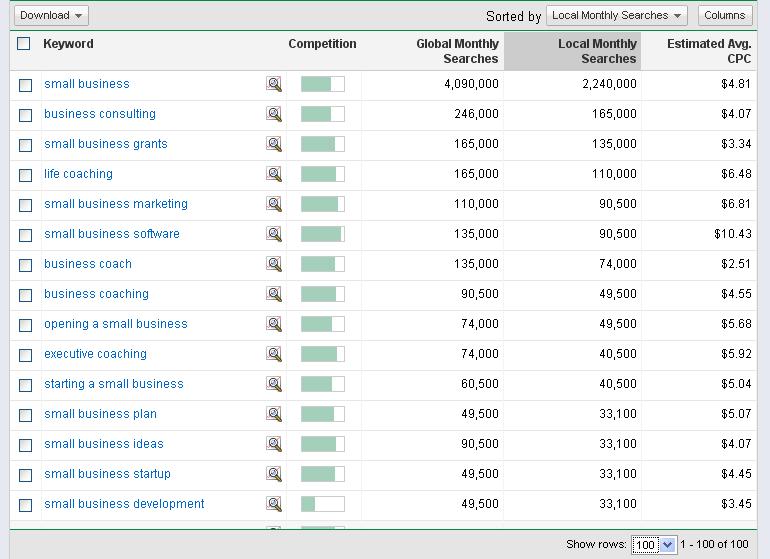770x559 pixels.
Task: Check the box for executive coaching
Action: coord(26,355)
